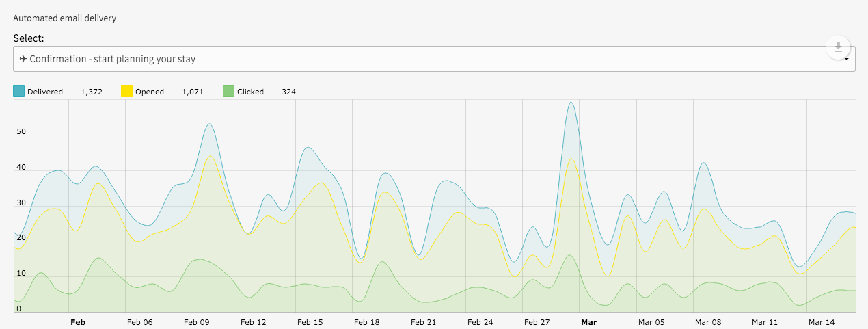Click the Opened count 1,071
868x329 pixels.
coord(193,92)
